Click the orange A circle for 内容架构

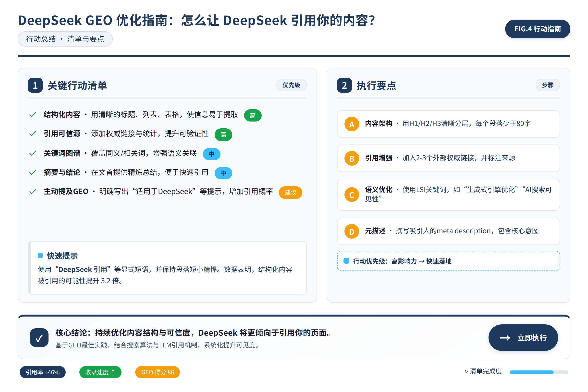coord(352,124)
